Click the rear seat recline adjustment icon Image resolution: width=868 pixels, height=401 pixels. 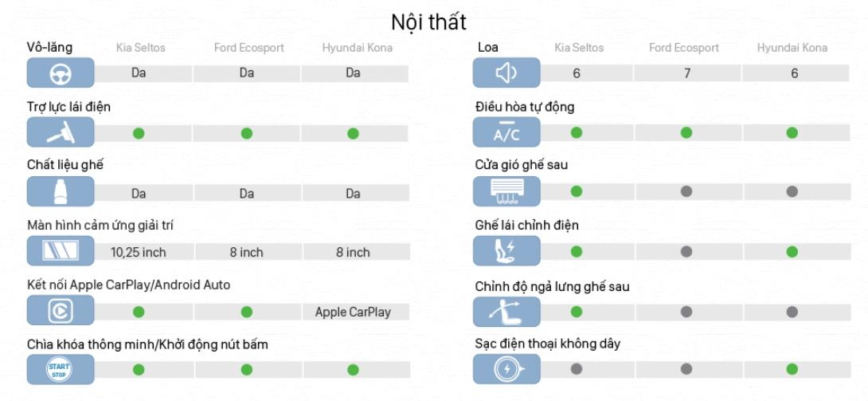click(x=506, y=311)
